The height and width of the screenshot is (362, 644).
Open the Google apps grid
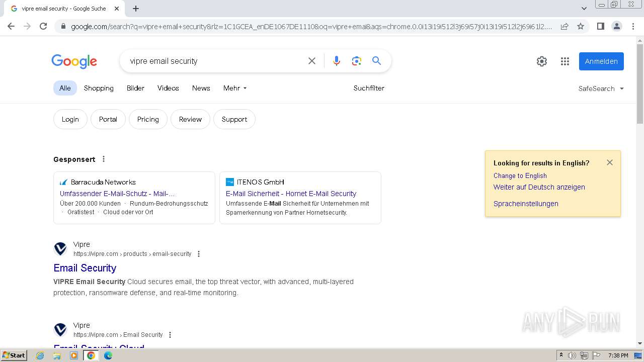point(565,61)
